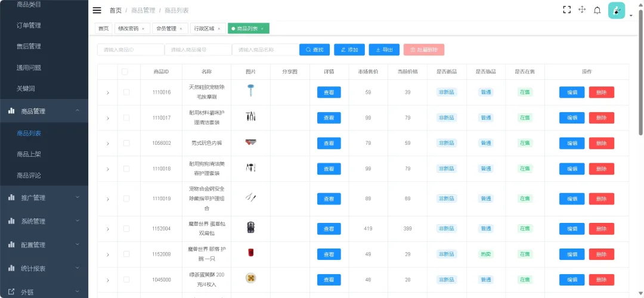Tick the checkbox for product 1056002
Viewport: 644px width, 298px height.
click(126, 143)
